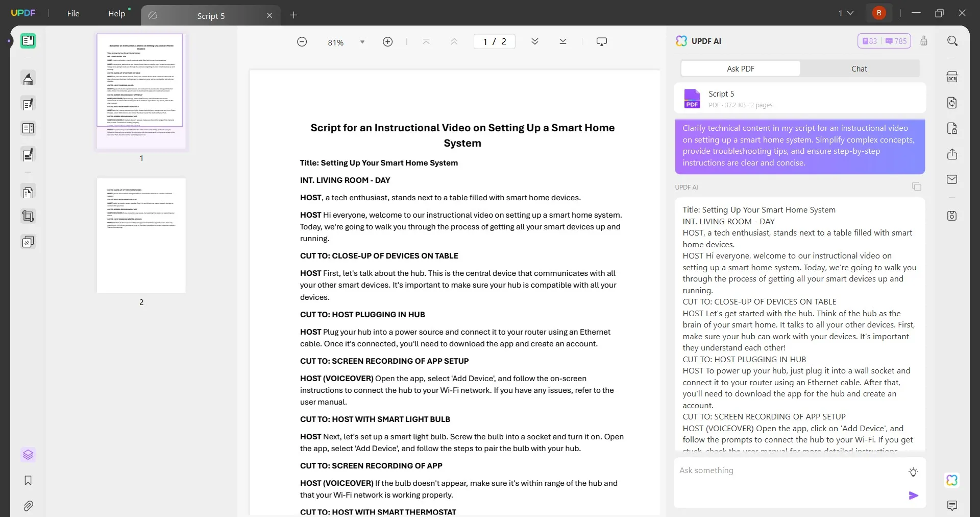
Task: Toggle the UPDF AI panel icon
Action: tap(952, 480)
